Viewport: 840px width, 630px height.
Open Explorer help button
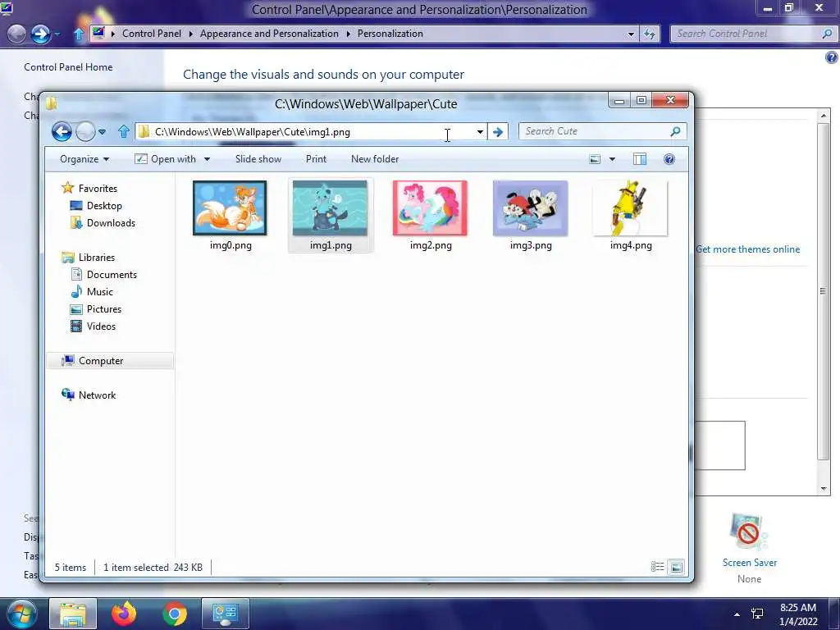(669, 159)
